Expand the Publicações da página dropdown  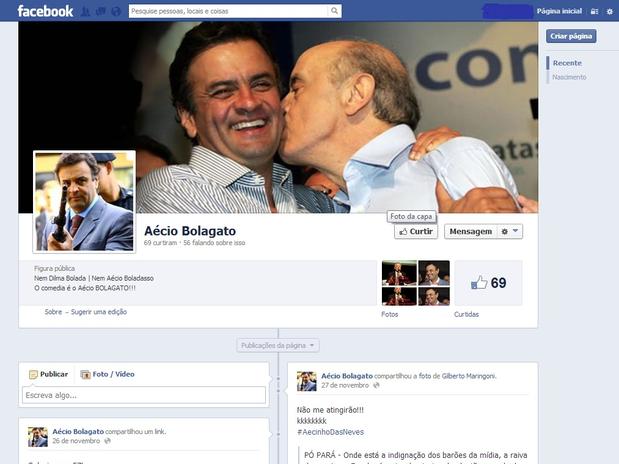click(278, 345)
